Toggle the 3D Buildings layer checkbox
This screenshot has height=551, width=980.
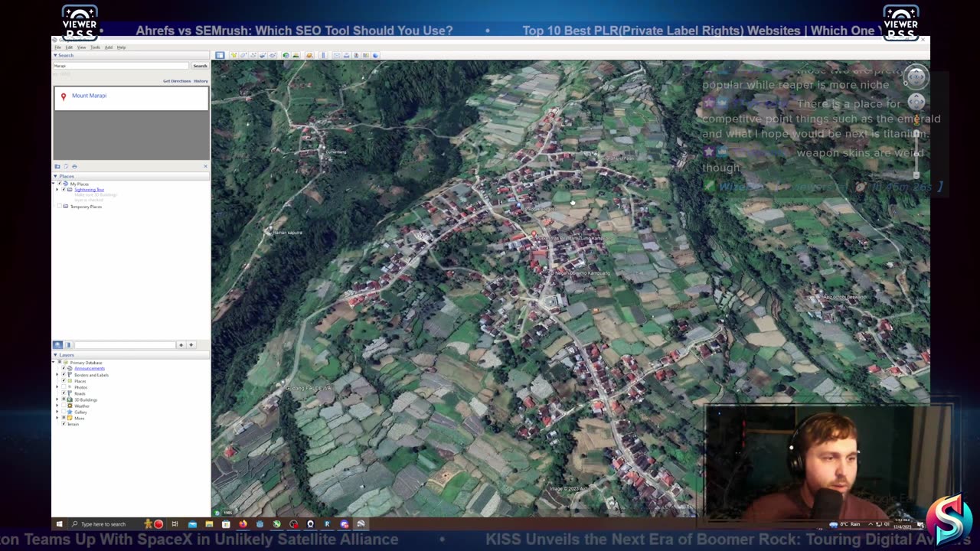(64, 399)
